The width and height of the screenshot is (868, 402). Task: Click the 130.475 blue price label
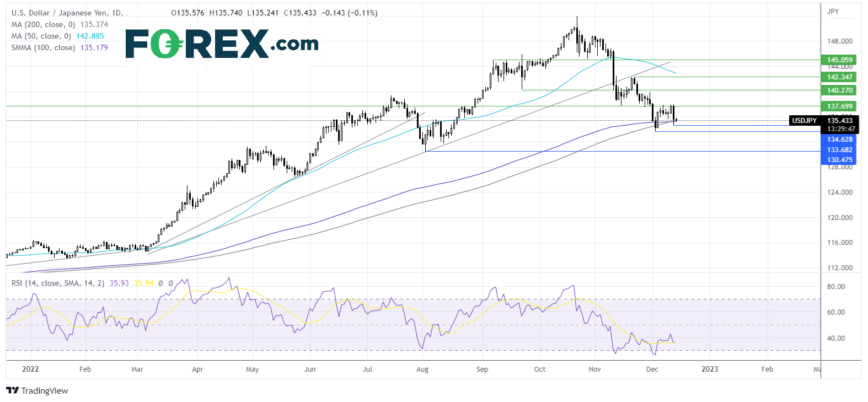[839, 160]
